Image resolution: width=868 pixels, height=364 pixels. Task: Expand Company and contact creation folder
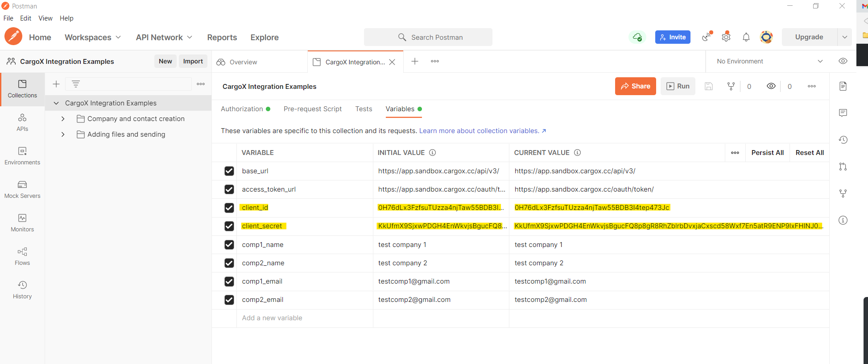[x=63, y=119]
